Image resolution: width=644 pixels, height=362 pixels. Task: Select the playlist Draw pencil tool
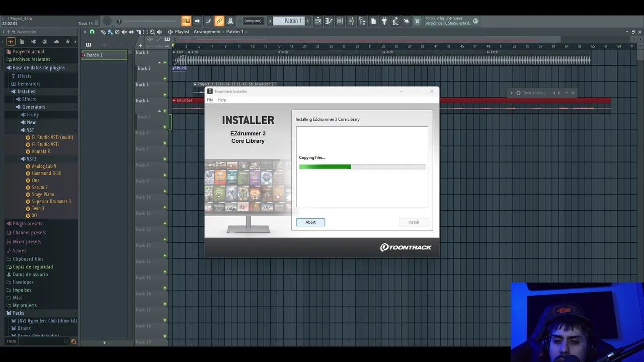click(103, 32)
